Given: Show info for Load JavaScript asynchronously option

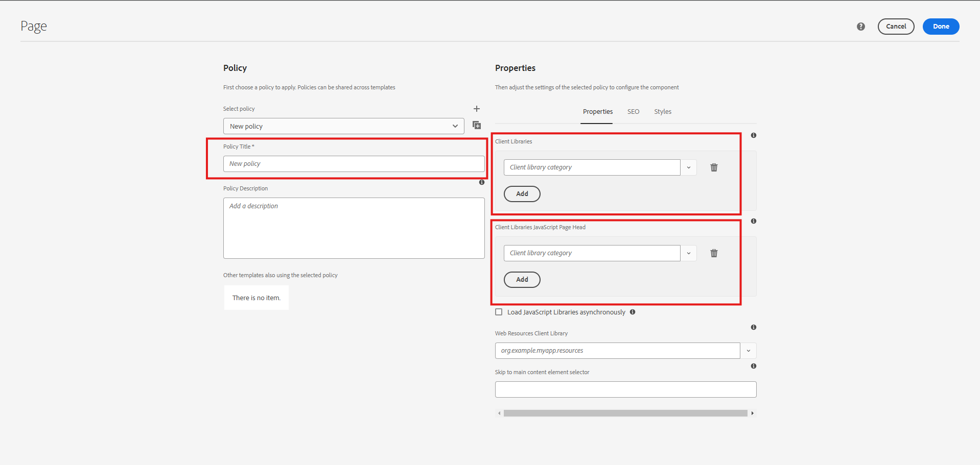Looking at the screenshot, I should (x=633, y=312).
